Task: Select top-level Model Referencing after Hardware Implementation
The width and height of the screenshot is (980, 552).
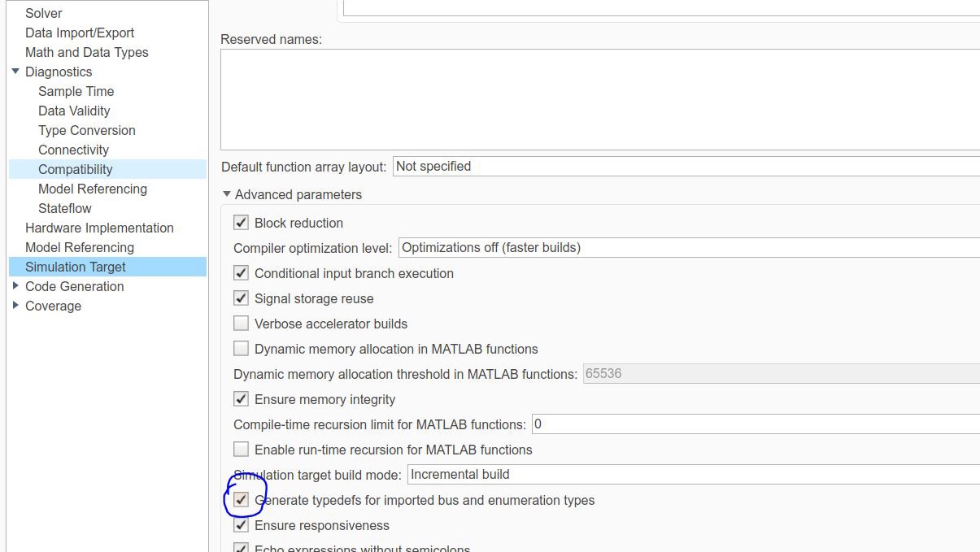Action: coord(80,247)
